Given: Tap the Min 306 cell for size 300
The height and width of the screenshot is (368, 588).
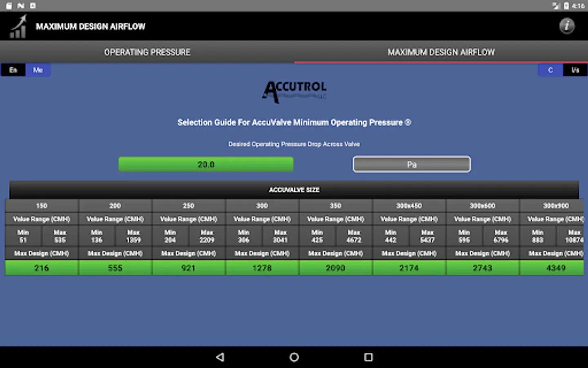Looking at the screenshot, I should click(x=244, y=236).
